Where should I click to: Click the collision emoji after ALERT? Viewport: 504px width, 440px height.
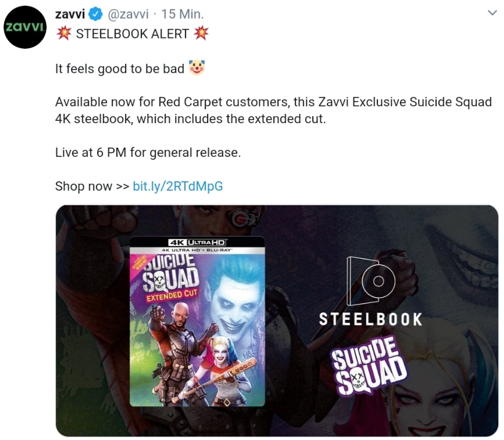coord(201,34)
